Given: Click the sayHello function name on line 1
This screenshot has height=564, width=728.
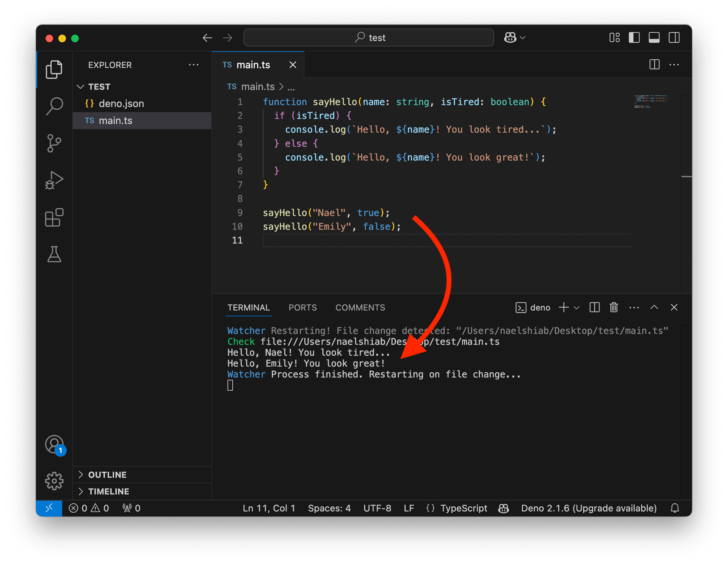Looking at the screenshot, I should tap(335, 102).
